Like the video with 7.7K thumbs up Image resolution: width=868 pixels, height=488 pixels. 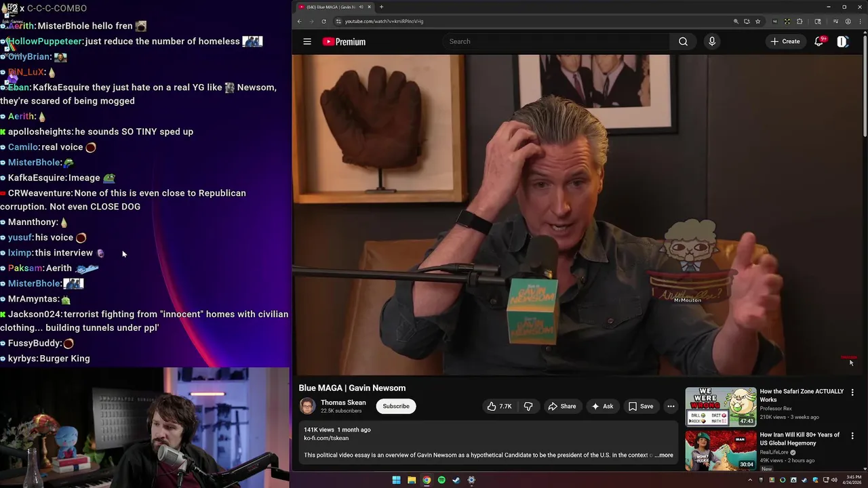coord(499,406)
